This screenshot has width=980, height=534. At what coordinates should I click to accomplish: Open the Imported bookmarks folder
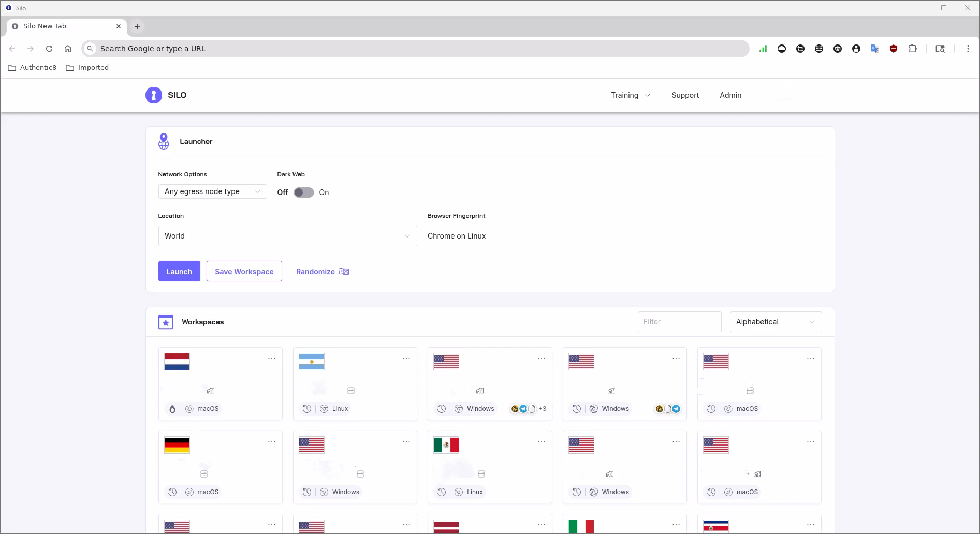[x=87, y=68]
